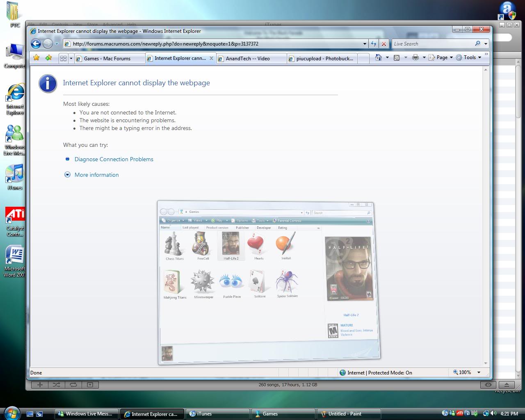Viewport: 525px width, 420px height.
Task: Open the recent pages dropdown beside Forward
Action: [57, 44]
